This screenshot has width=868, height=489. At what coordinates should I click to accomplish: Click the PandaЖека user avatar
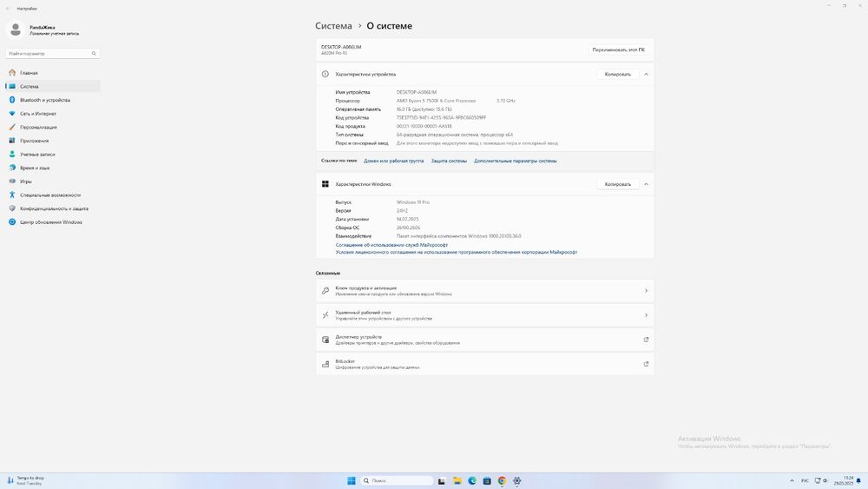[x=16, y=30]
